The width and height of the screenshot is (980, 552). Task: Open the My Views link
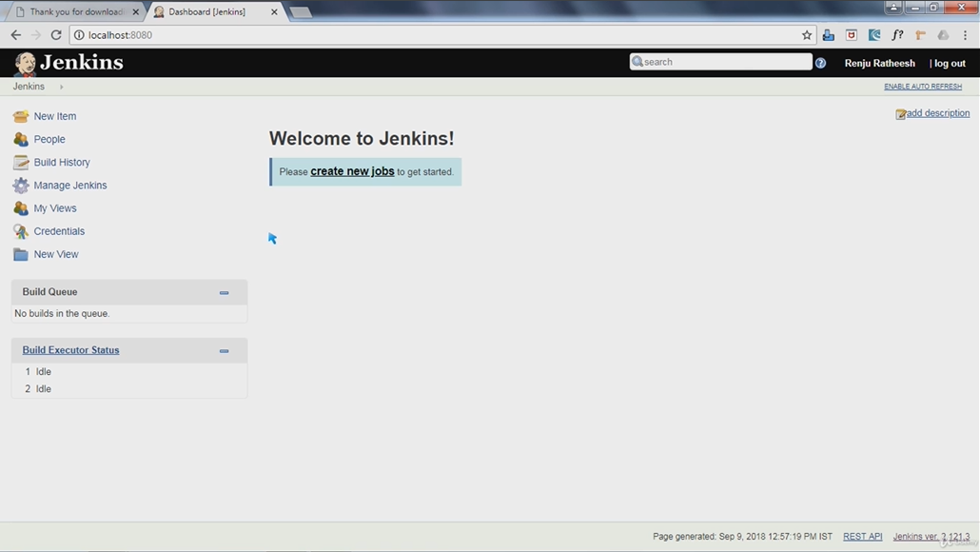pyautogui.click(x=55, y=208)
